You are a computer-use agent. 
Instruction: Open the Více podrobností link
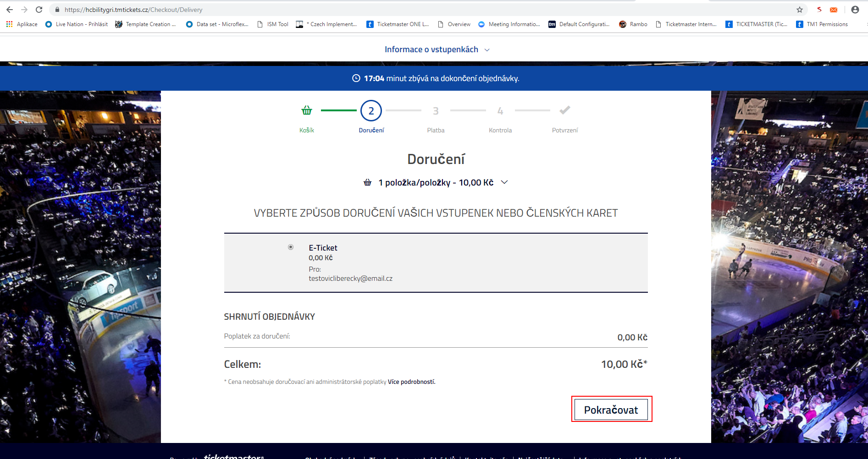pos(411,382)
